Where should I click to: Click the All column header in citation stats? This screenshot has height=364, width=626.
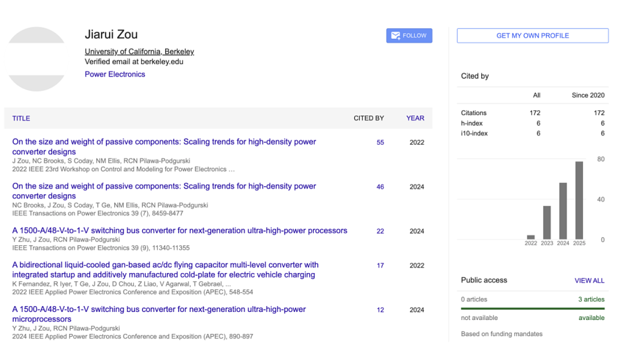[537, 96]
